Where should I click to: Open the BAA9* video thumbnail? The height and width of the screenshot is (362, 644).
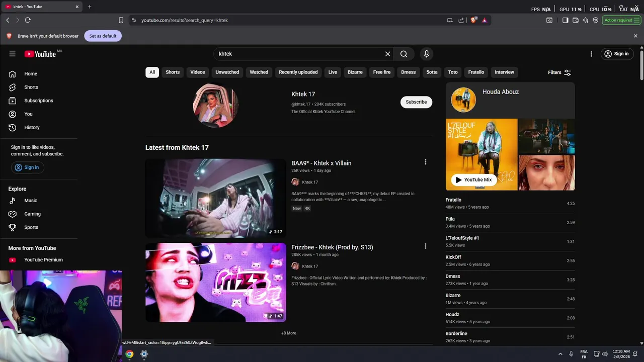216,198
